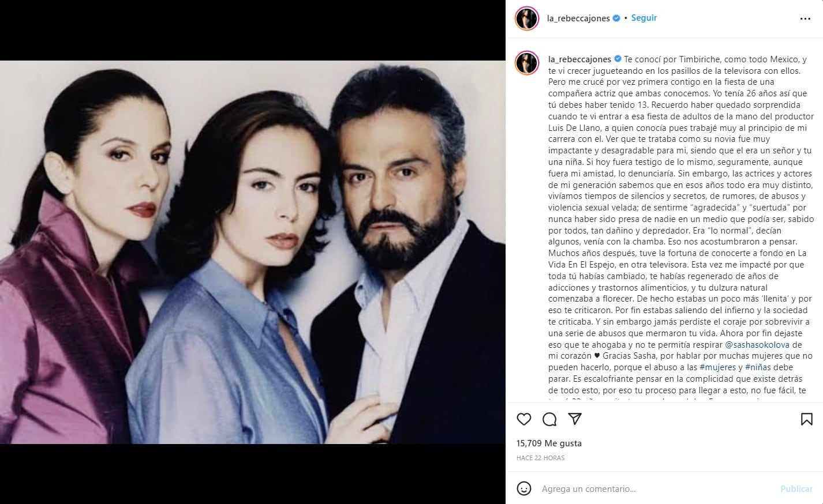
Task: Open la_rebeccajones username in caption
Action: (579, 59)
